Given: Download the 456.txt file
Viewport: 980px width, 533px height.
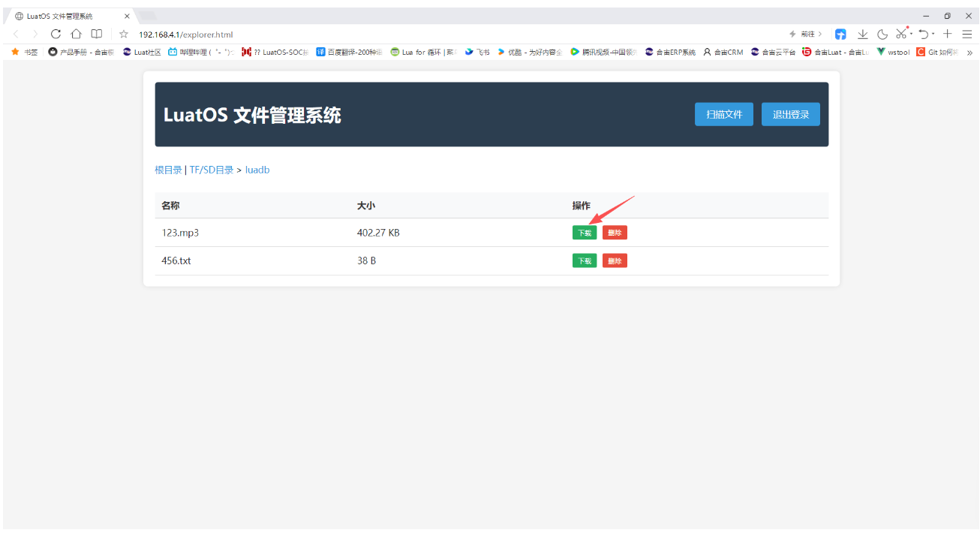Looking at the screenshot, I should (x=585, y=260).
